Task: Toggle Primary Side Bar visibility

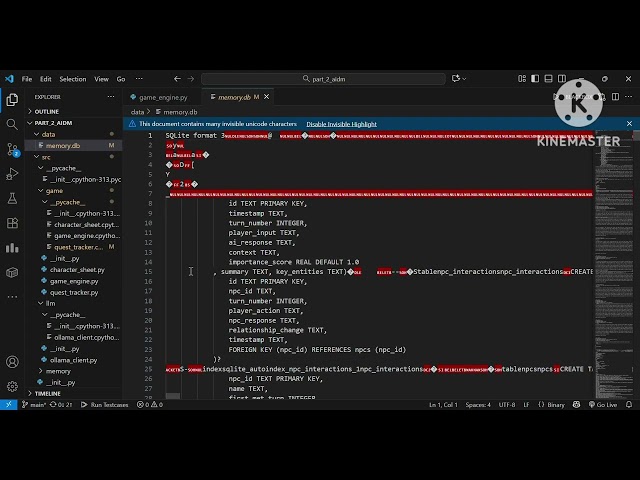Action: pos(535,78)
